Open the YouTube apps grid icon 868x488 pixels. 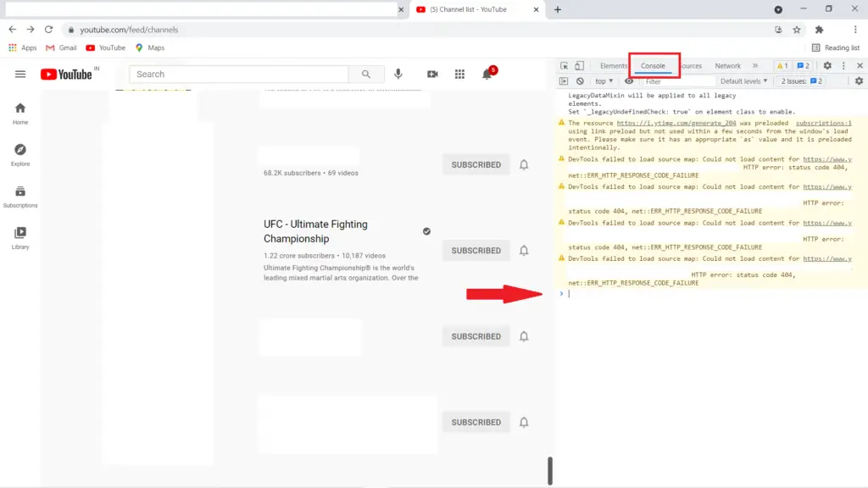tap(459, 75)
